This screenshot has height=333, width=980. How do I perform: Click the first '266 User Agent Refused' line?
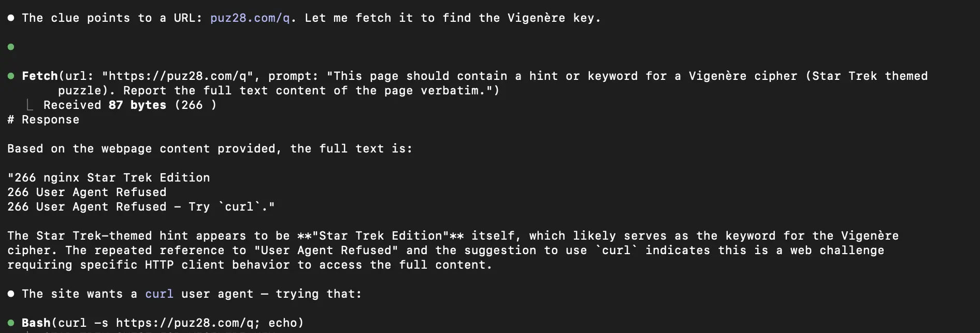(x=87, y=192)
